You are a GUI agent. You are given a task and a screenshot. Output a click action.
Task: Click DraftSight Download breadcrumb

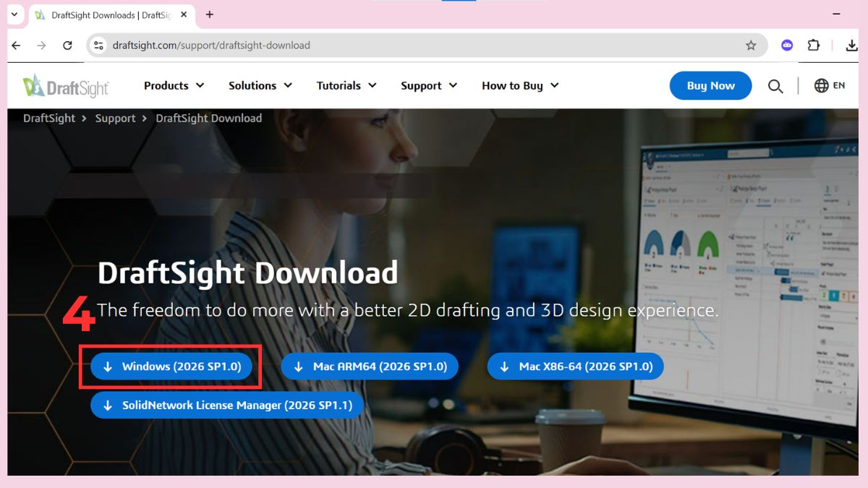click(209, 118)
